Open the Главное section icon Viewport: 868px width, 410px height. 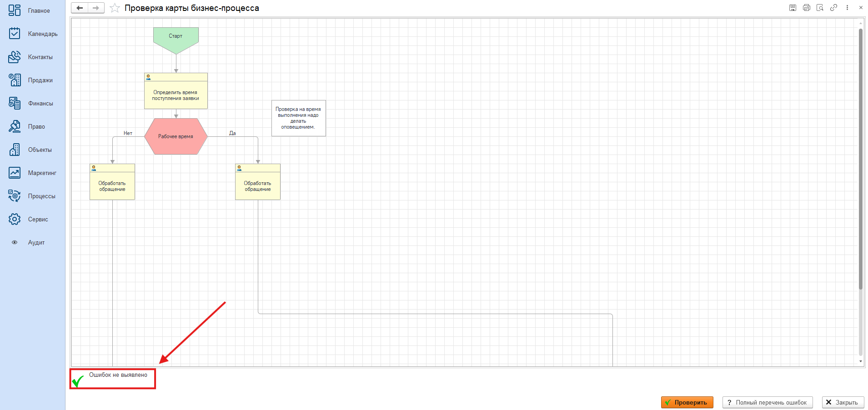coord(15,10)
